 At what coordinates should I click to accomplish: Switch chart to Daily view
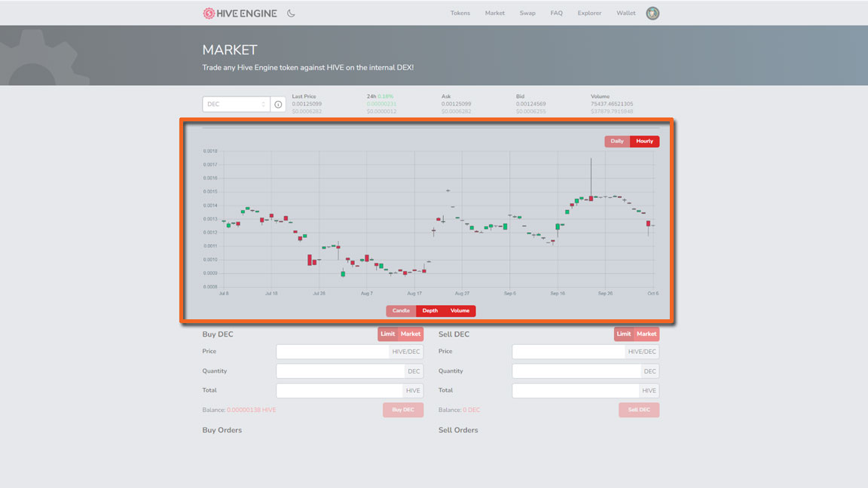coord(617,141)
